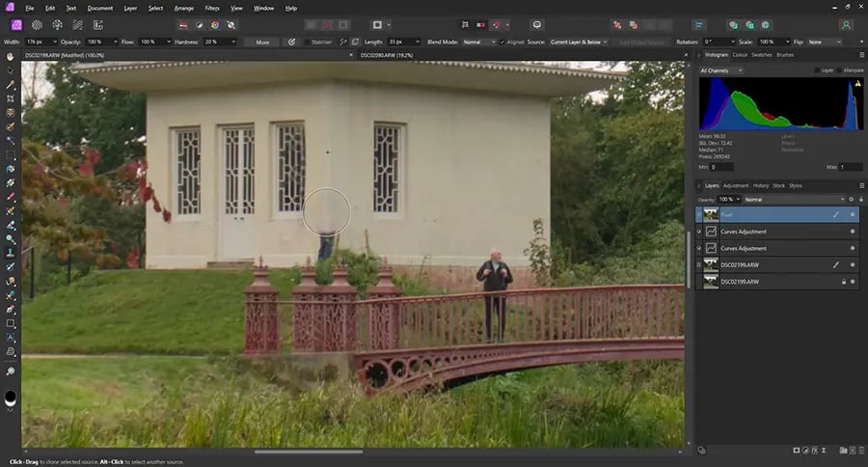The image size is (868, 467).
Task: Switch to the DSC02090.ARW document tab
Action: point(387,55)
